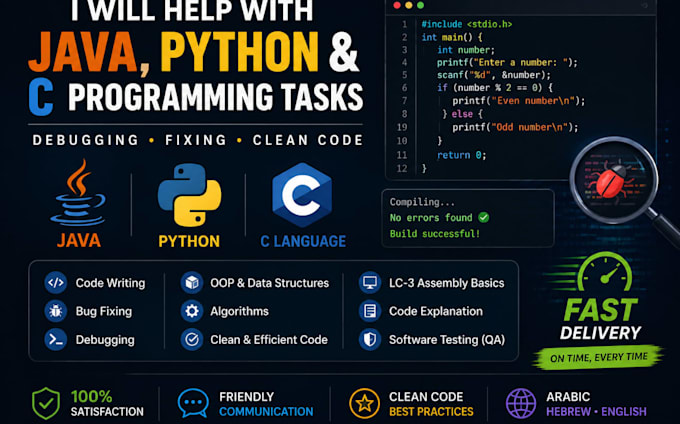
Task: Click the "JAVA" label under the logo
Action: (x=78, y=241)
